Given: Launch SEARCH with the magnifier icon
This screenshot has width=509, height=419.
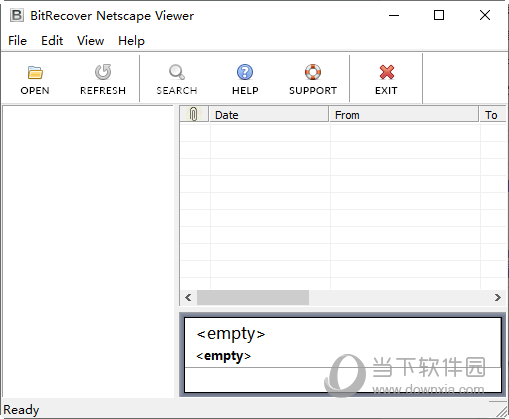Looking at the screenshot, I should click(177, 72).
